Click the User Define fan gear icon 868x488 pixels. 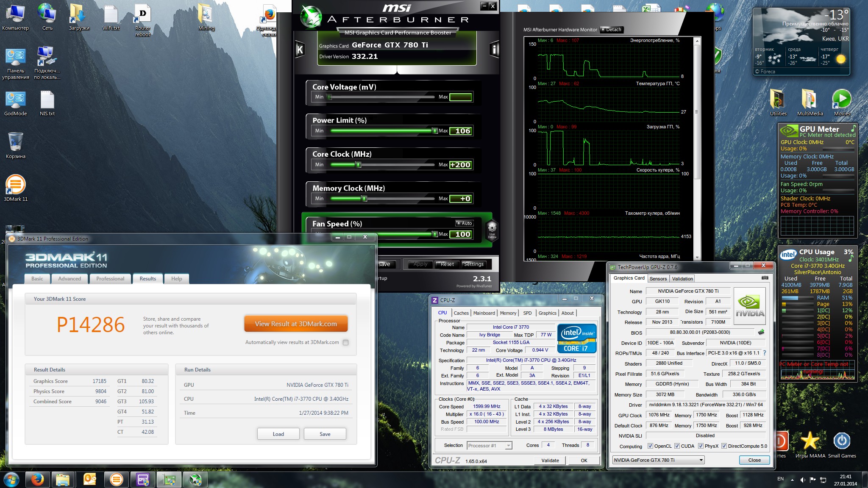click(492, 230)
